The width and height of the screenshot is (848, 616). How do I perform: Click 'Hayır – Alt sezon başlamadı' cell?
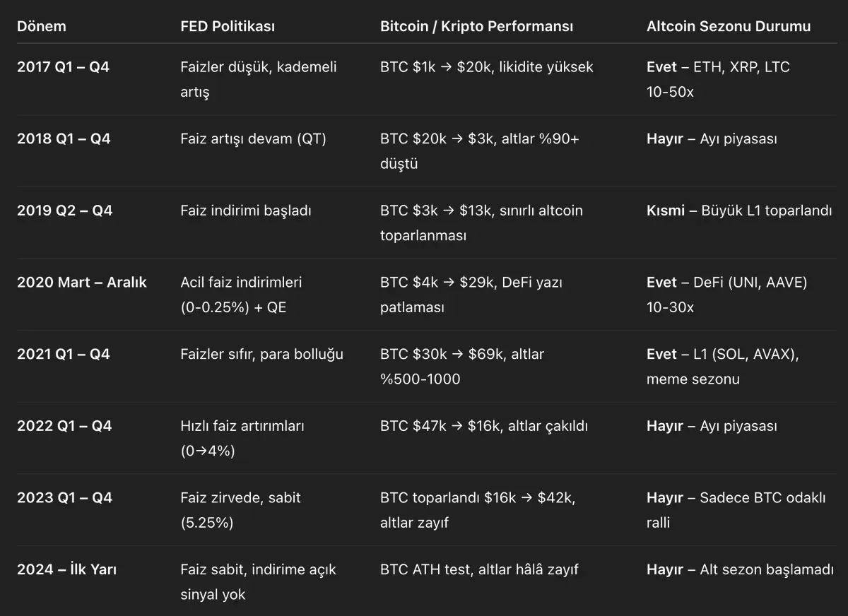click(740, 569)
